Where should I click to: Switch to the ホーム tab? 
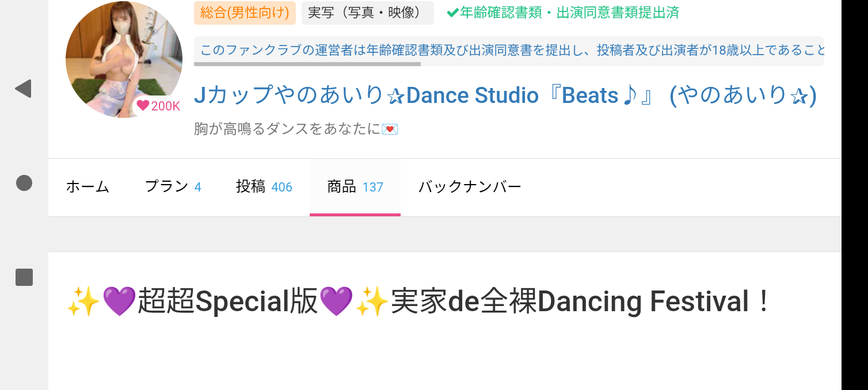pyautogui.click(x=87, y=187)
